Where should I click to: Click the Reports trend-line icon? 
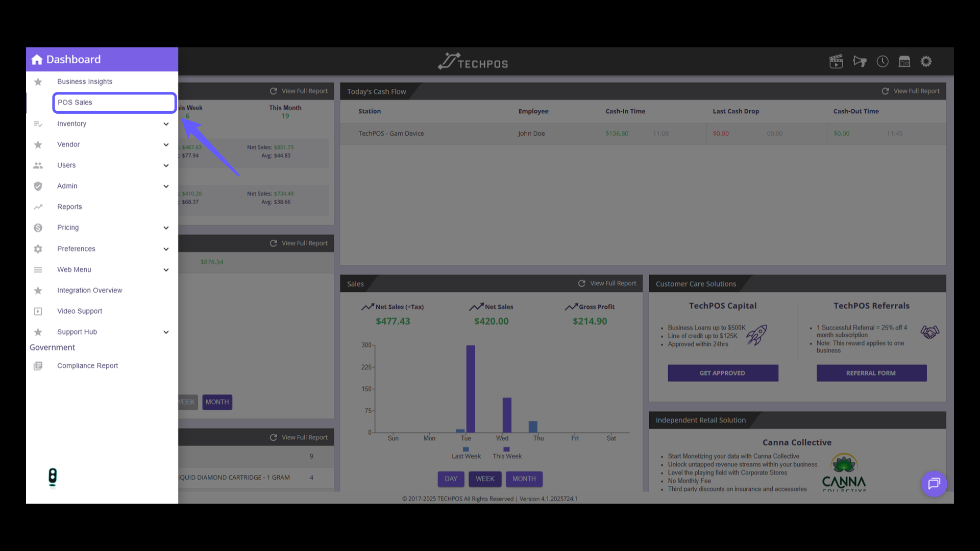point(38,207)
